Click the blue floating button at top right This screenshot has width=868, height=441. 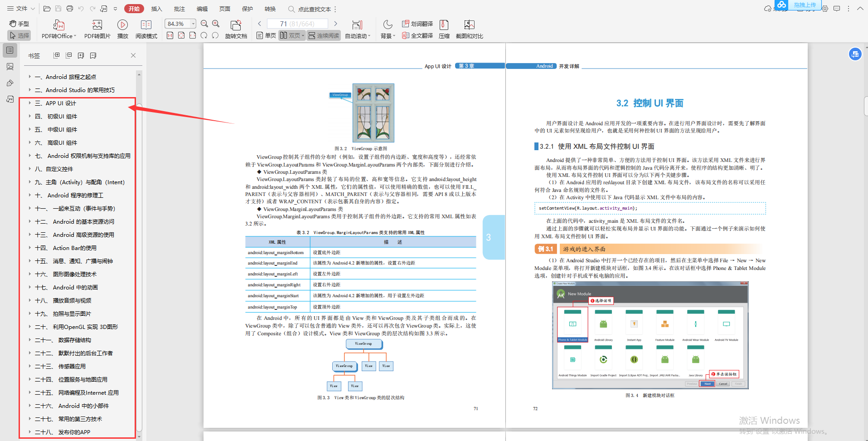(x=855, y=54)
